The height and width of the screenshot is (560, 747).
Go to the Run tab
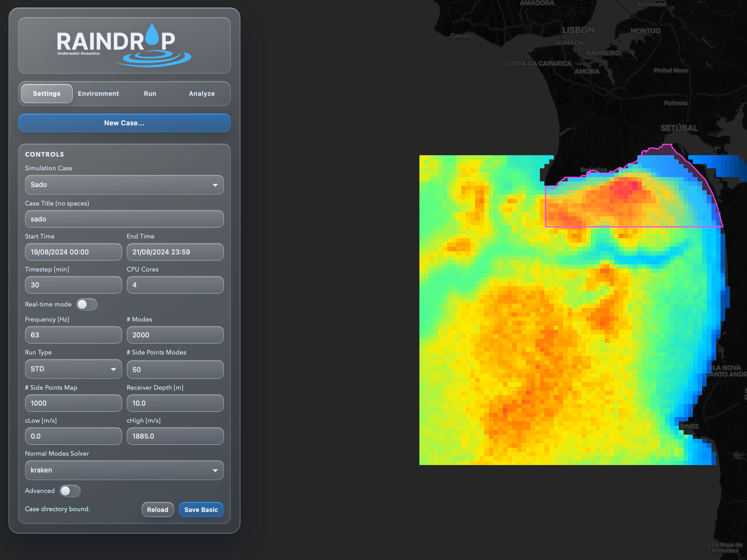coord(150,94)
